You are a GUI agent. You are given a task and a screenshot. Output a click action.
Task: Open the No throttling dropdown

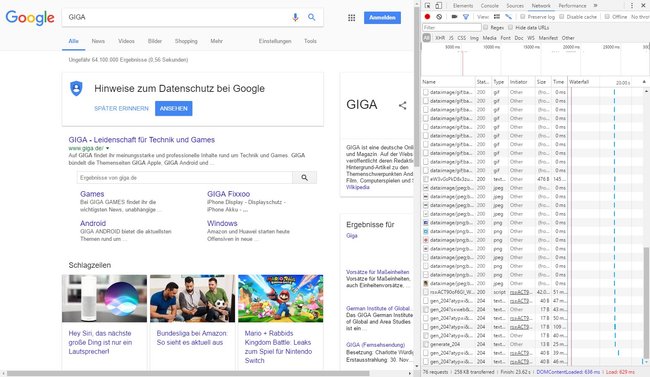(x=640, y=17)
